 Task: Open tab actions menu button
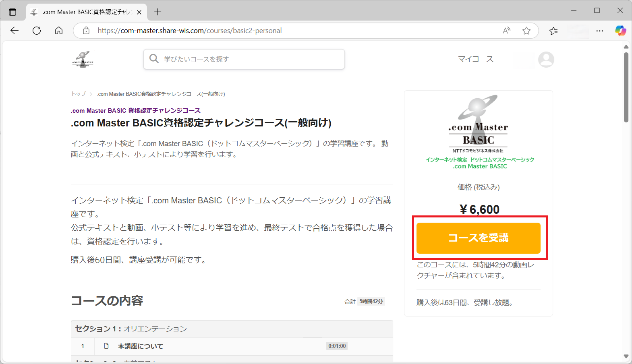(12, 12)
